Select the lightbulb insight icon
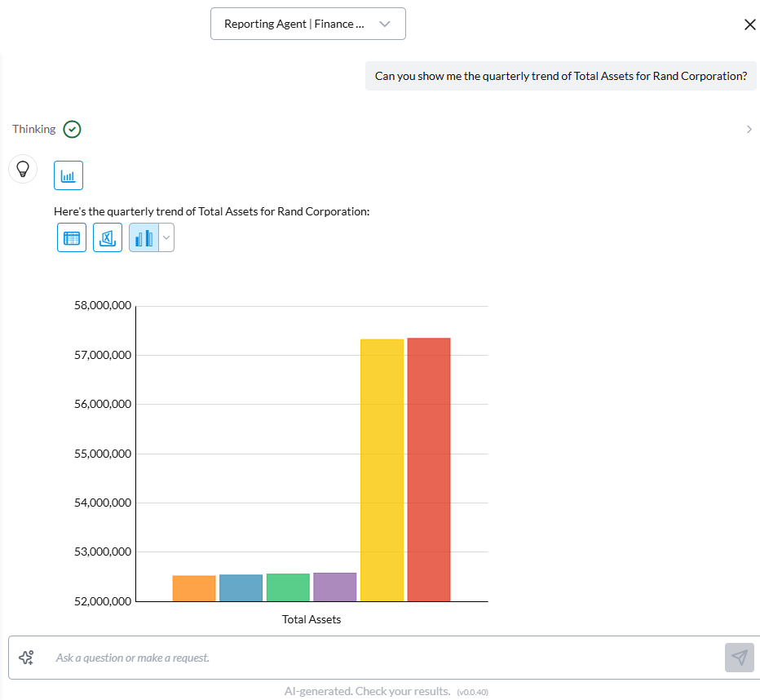Image resolution: width=760 pixels, height=700 pixels. [x=22, y=169]
